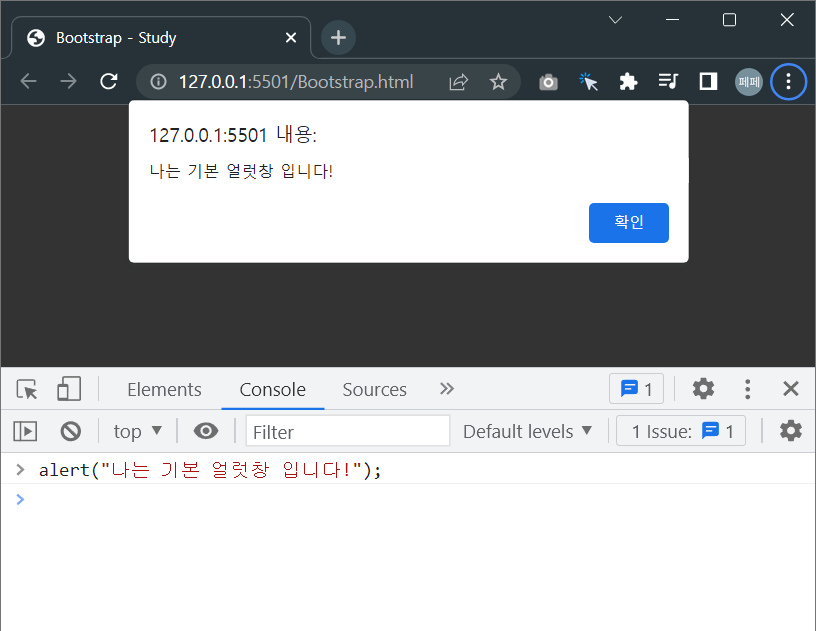This screenshot has width=816, height=631.
Task: Select the inspect element tool in DevTools
Action: pos(27,389)
